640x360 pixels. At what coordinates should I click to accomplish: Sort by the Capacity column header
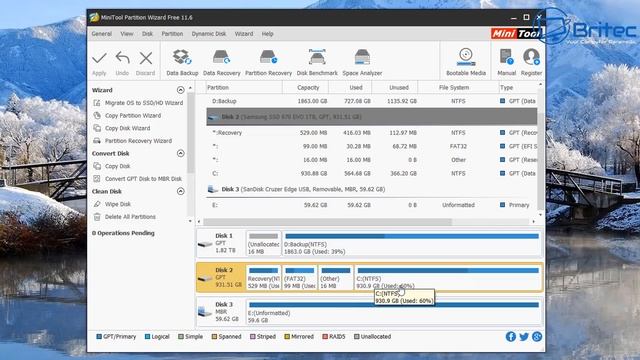pyautogui.click(x=305, y=87)
